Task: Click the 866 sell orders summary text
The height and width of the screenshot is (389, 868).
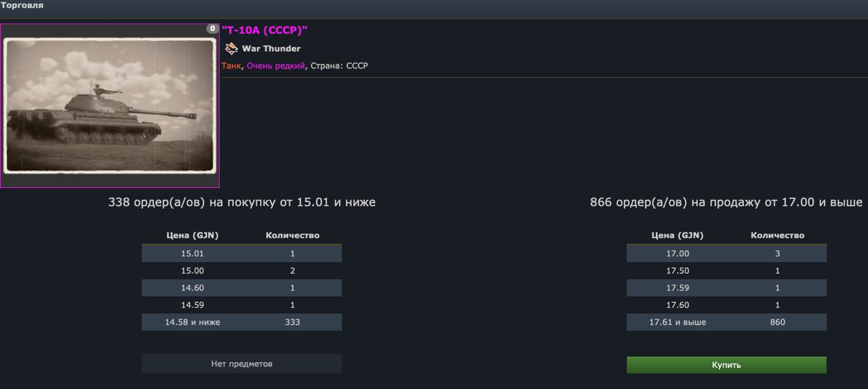Action: coord(726,202)
